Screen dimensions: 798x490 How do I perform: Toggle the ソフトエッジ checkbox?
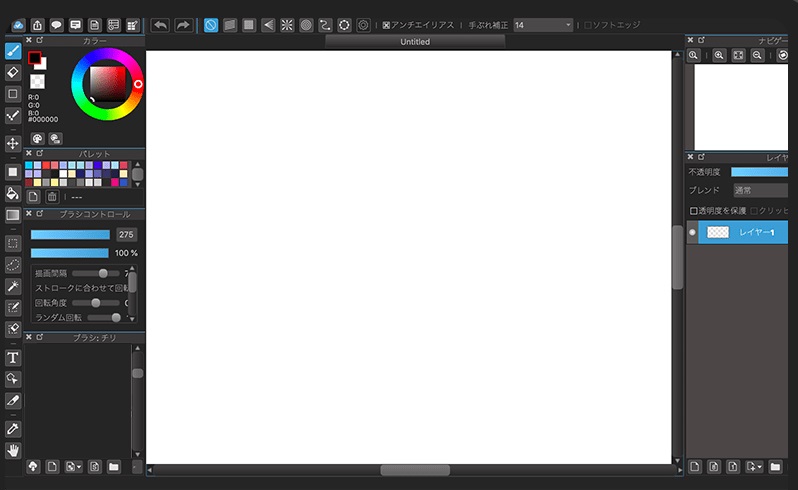pos(588,25)
